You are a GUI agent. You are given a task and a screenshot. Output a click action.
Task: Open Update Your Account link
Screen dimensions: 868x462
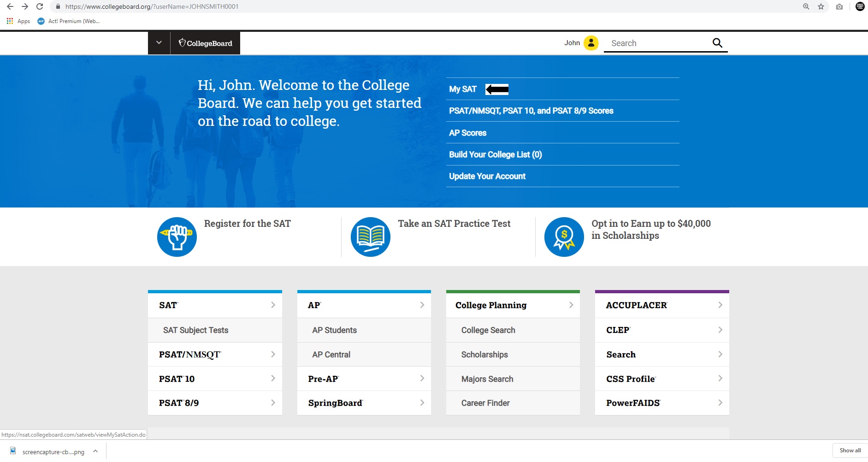pos(487,176)
